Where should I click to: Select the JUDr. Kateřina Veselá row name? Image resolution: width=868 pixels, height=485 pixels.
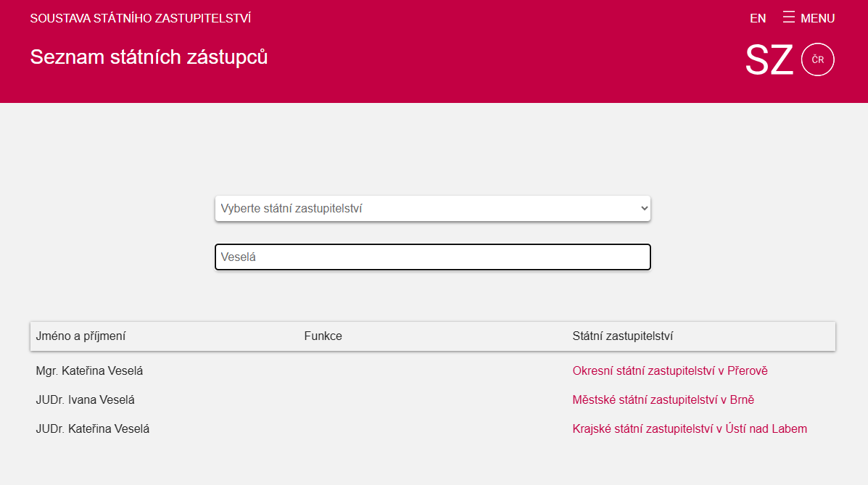(92, 429)
